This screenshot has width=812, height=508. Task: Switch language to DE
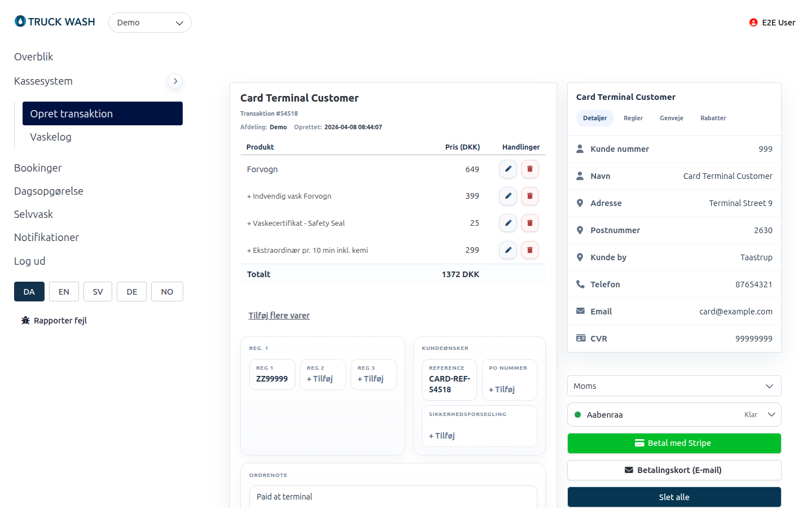click(132, 292)
